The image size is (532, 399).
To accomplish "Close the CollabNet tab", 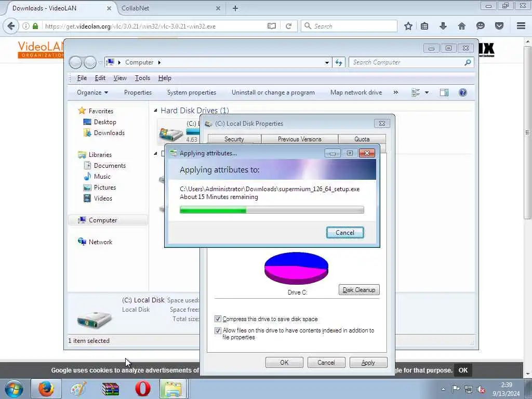I will point(218,8).
